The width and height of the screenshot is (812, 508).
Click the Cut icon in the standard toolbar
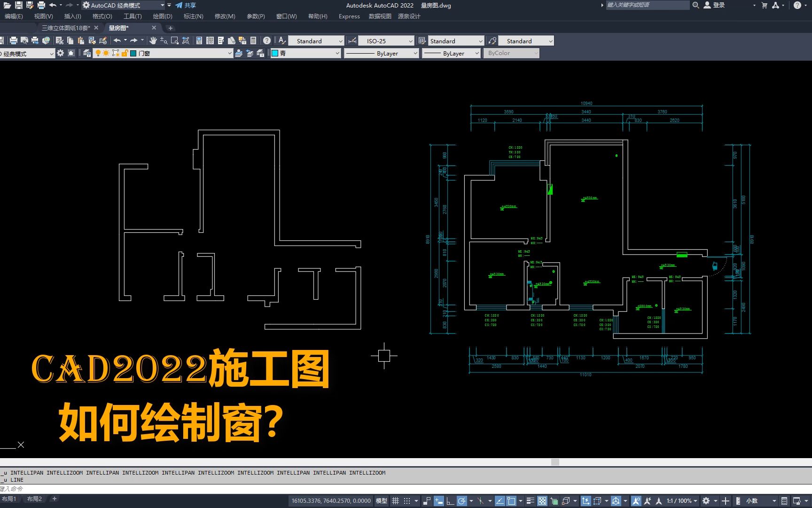pyautogui.click(x=60, y=40)
